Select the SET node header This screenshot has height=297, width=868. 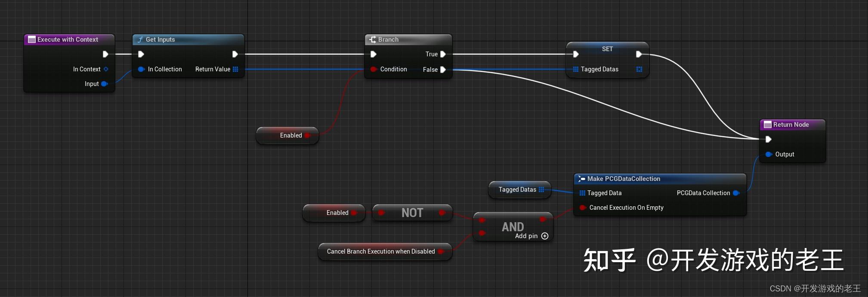607,49
